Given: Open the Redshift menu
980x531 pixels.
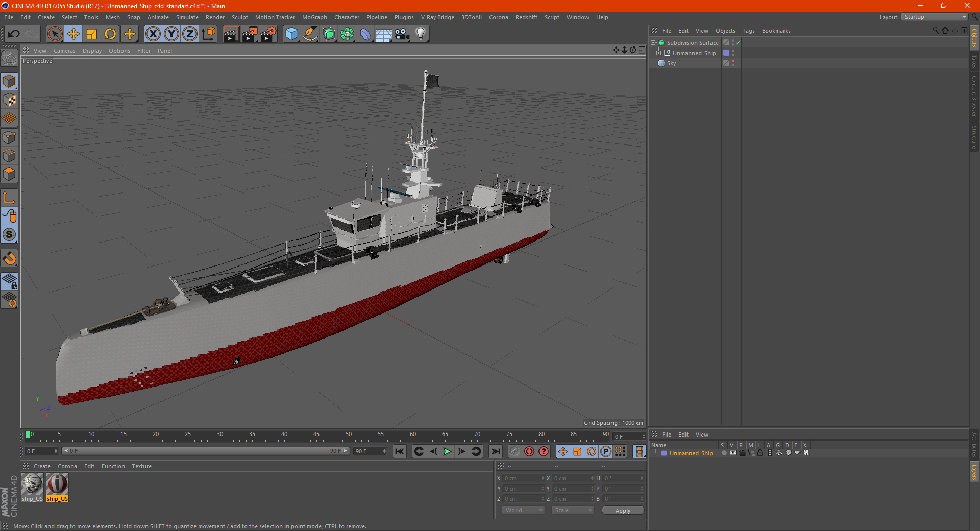Looking at the screenshot, I should (x=526, y=17).
